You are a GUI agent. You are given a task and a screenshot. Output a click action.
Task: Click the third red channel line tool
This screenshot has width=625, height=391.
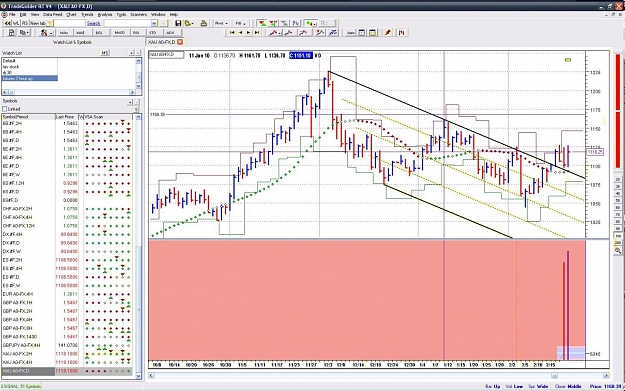point(303,33)
